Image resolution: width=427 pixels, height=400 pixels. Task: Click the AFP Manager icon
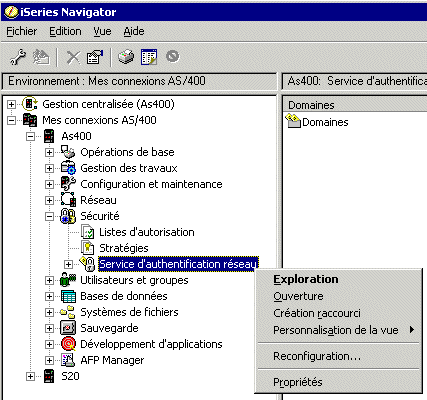[68, 360]
